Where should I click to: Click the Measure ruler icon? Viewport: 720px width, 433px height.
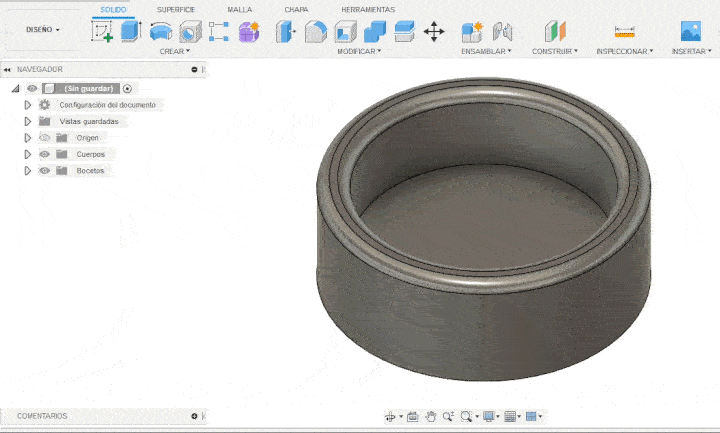coord(625,31)
